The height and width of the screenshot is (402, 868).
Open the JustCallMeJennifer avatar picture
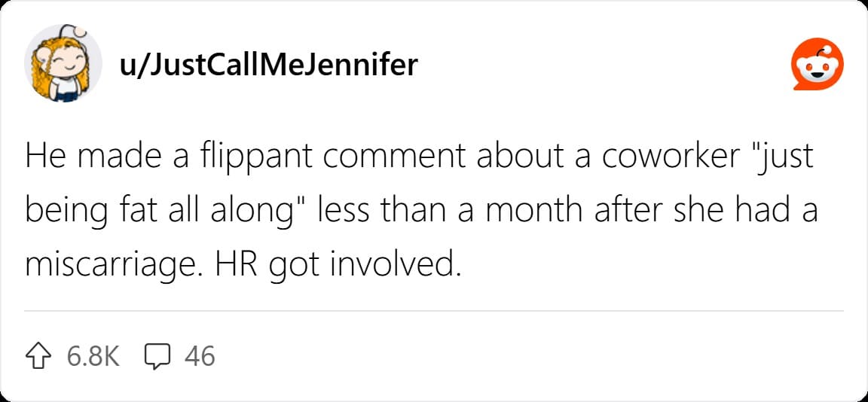coord(63,63)
